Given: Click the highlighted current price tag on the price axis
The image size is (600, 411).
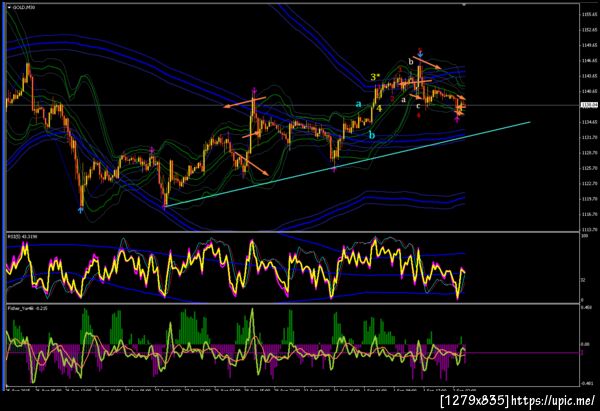Looking at the screenshot, I should click(x=589, y=105).
